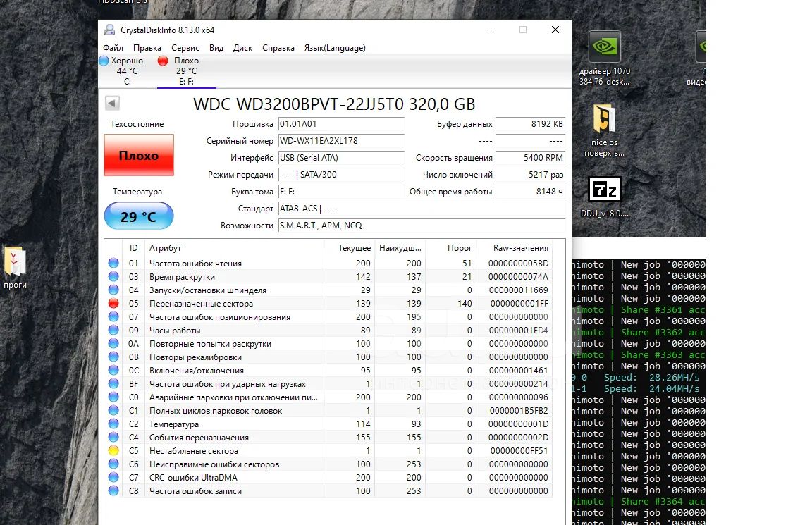Select the Температура attribute row
The height and width of the screenshot is (525, 812).
tap(328, 424)
